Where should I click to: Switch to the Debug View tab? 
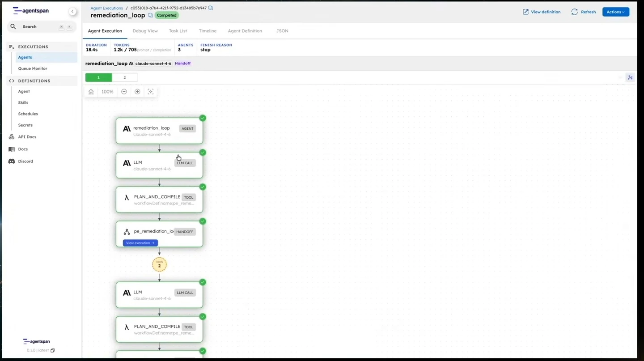click(x=145, y=31)
